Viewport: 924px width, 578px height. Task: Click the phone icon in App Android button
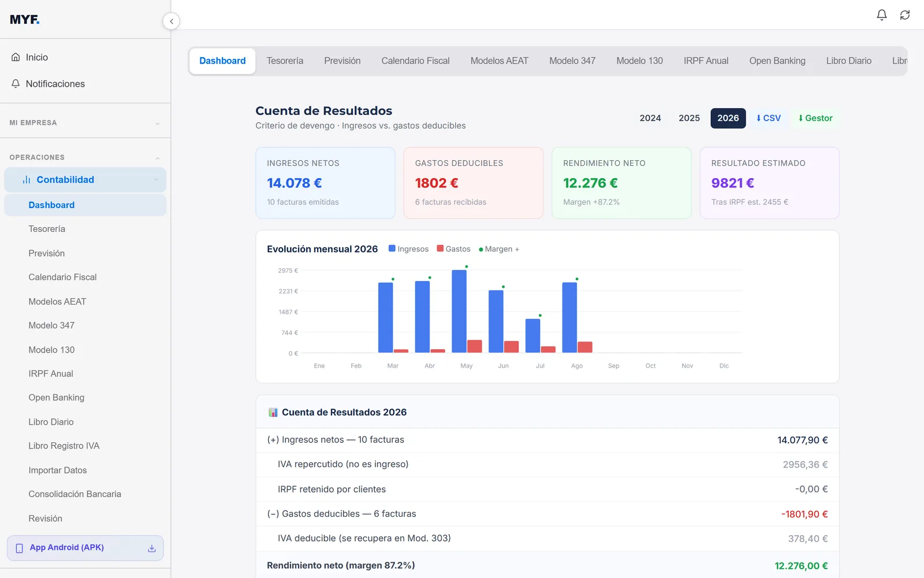pyautogui.click(x=20, y=548)
